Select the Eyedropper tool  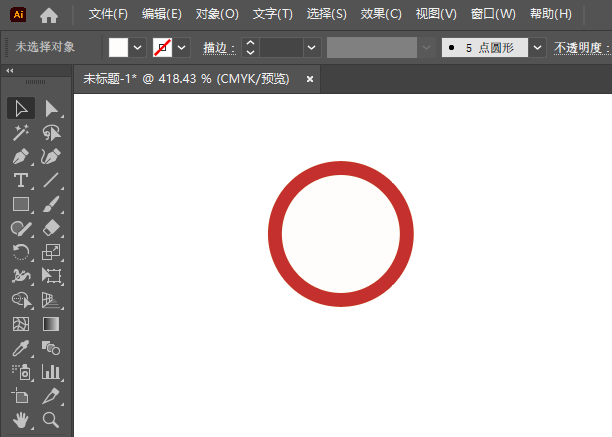pyautogui.click(x=21, y=348)
